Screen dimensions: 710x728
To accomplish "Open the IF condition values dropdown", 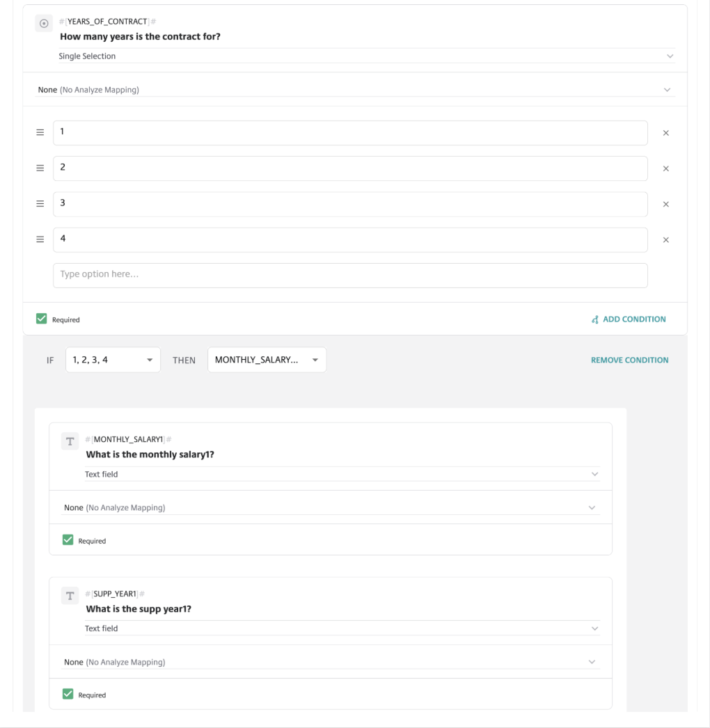I will click(113, 360).
